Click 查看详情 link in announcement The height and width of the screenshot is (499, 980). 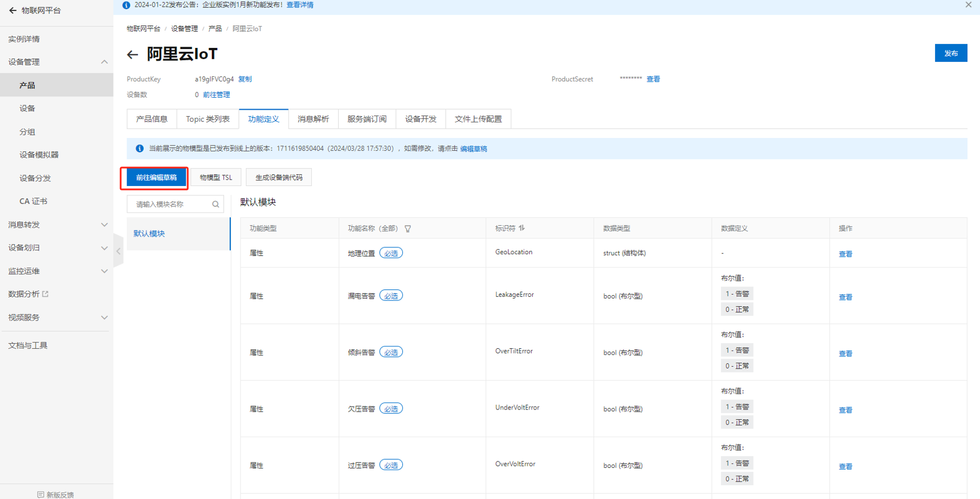[x=300, y=5]
